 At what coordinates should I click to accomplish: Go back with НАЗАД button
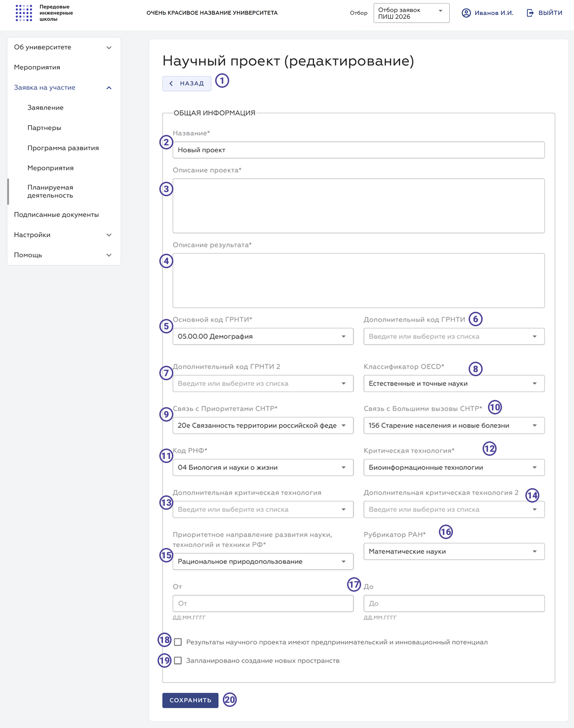point(187,84)
